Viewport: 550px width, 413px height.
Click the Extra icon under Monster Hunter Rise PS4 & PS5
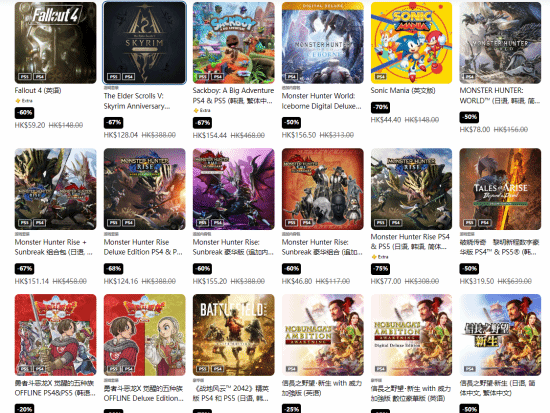click(374, 257)
